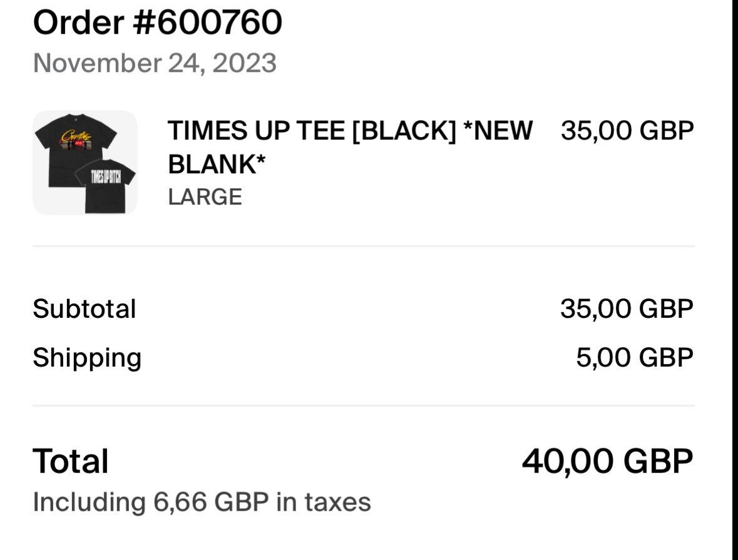
Task: Open the Times Up Tee product thumbnail
Action: pos(85,163)
